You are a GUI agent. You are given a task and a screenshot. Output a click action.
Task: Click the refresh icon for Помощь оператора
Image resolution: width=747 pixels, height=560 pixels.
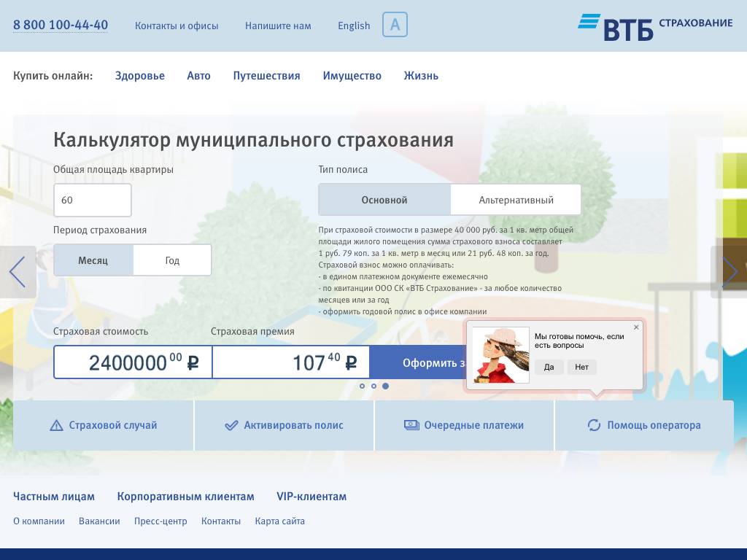(x=594, y=425)
